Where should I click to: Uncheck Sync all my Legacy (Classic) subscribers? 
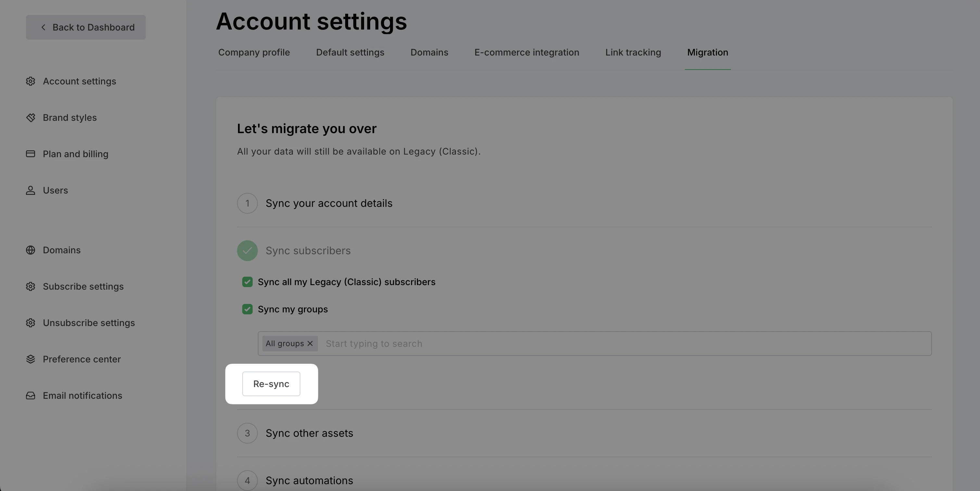click(247, 282)
